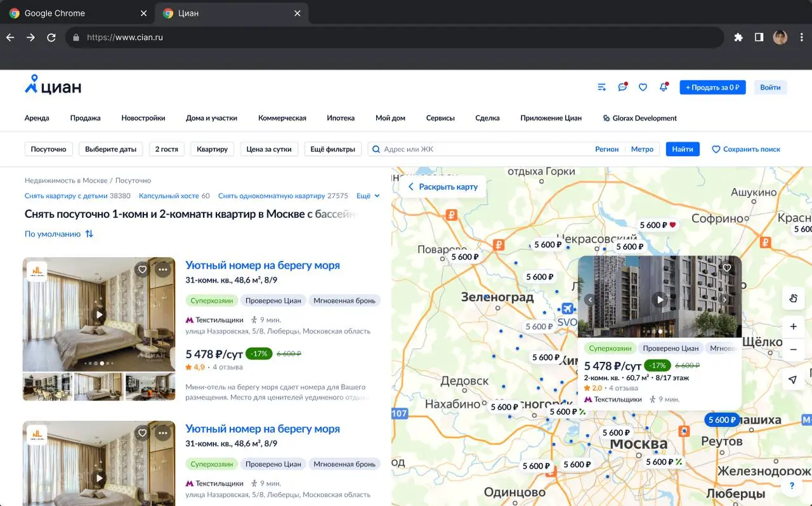The height and width of the screenshot is (506, 812).
Task: Click the 5 600 ₽ marker with red heart
Action: coord(657,225)
